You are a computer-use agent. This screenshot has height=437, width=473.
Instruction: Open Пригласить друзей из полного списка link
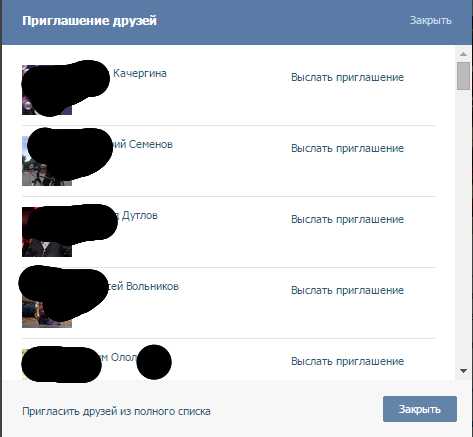[x=116, y=411]
